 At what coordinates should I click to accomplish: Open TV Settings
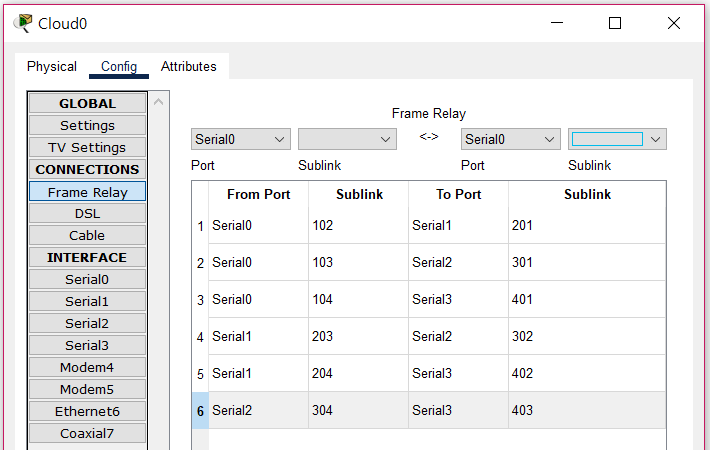(x=87, y=147)
